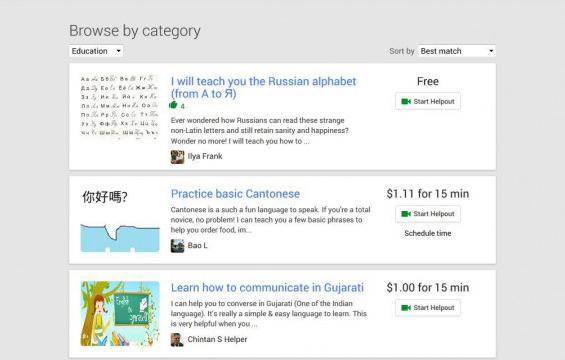The image size is (565, 360).
Task: Click the video camera icon in the Russian listing's button
Action: click(406, 102)
